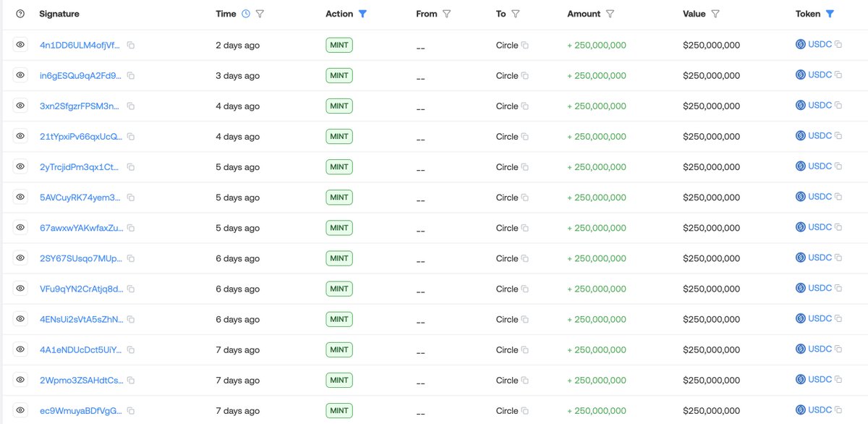Copy the in6gESQu9qA2Fd9 signature
The image size is (868, 424).
[x=131, y=75]
